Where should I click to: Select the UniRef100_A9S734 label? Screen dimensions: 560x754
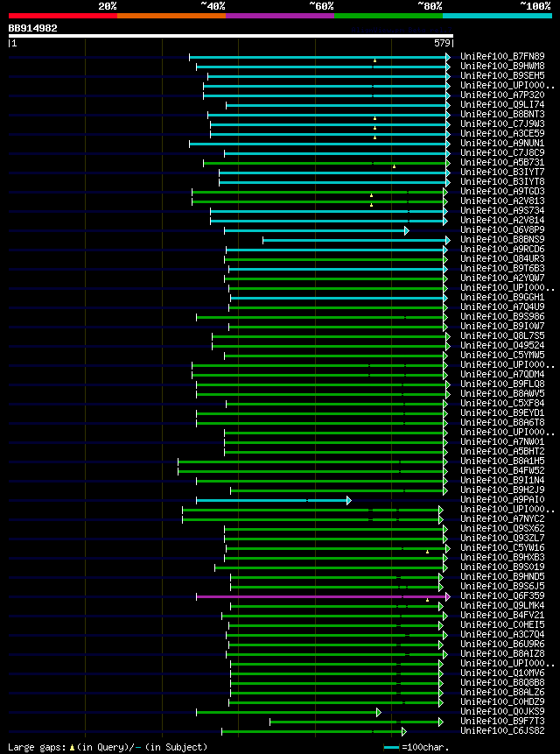(502, 211)
